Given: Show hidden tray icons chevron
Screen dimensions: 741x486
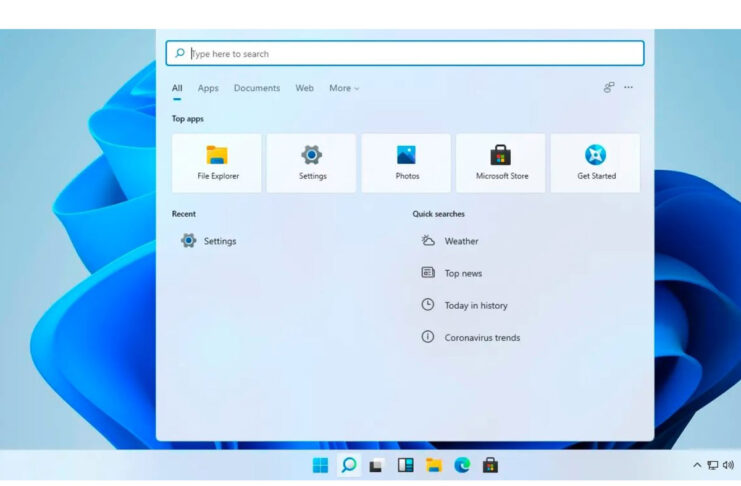Looking at the screenshot, I should click(x=697, y=465).
